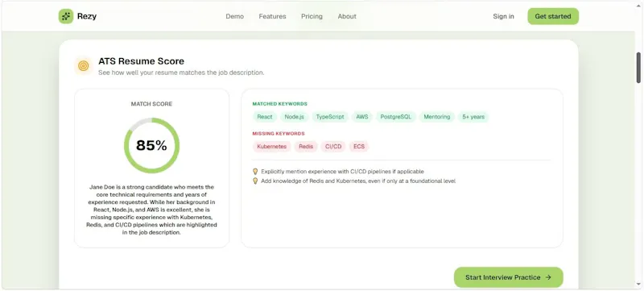Select the AWS matched keyword chip
Screen dimensions: 644x291
tap(361, 117)
